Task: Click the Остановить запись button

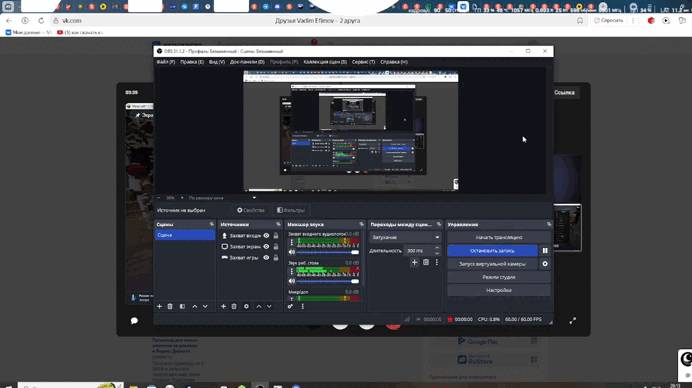Action: tap(493, 251)
